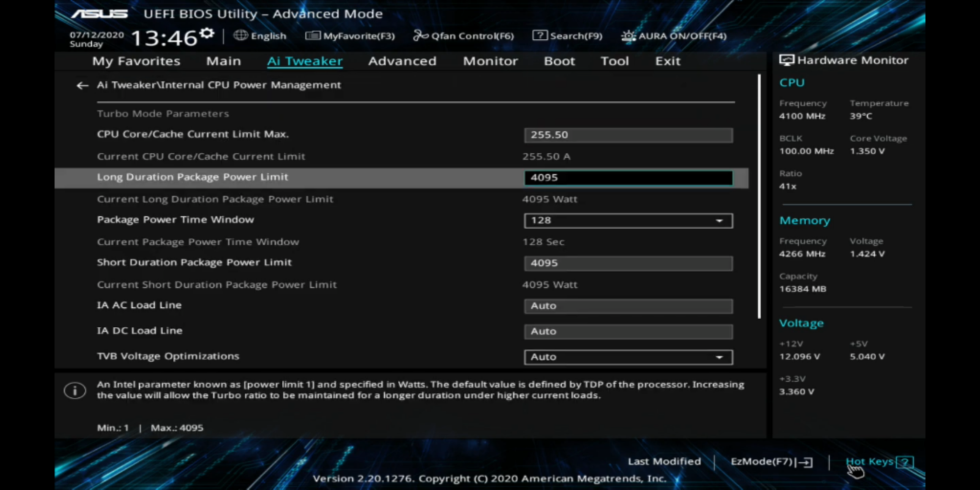Click the Hot Keys question mark icon
The height and width of the screenshot is (490, 980).
(x=905, y=462)
